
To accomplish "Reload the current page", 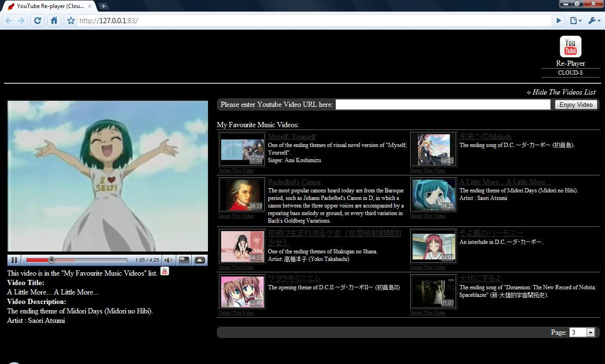I will [38, 20].
